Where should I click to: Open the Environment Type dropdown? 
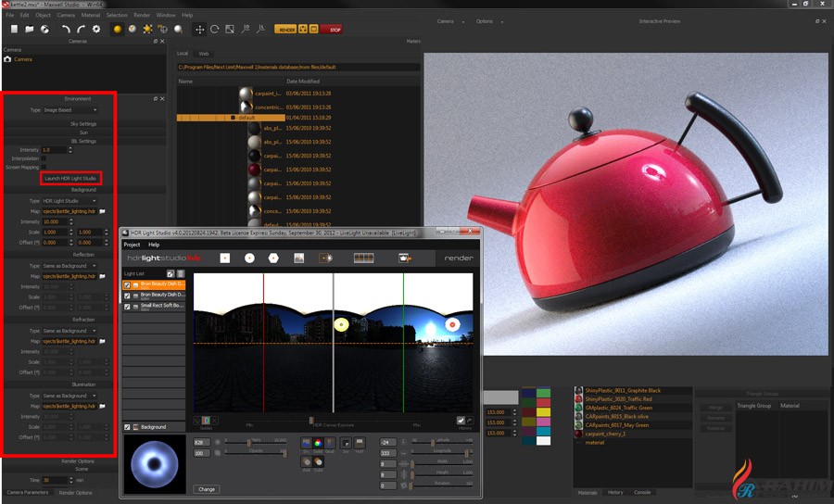70,110
